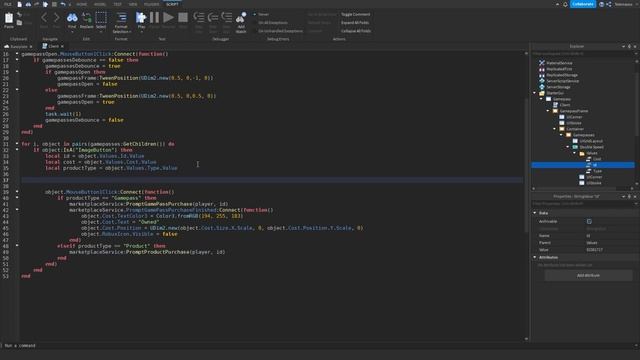The width and height of the screenshot is (640, 360).
Task: Collapse the Values folder node
Action: [x=575, y=153]
